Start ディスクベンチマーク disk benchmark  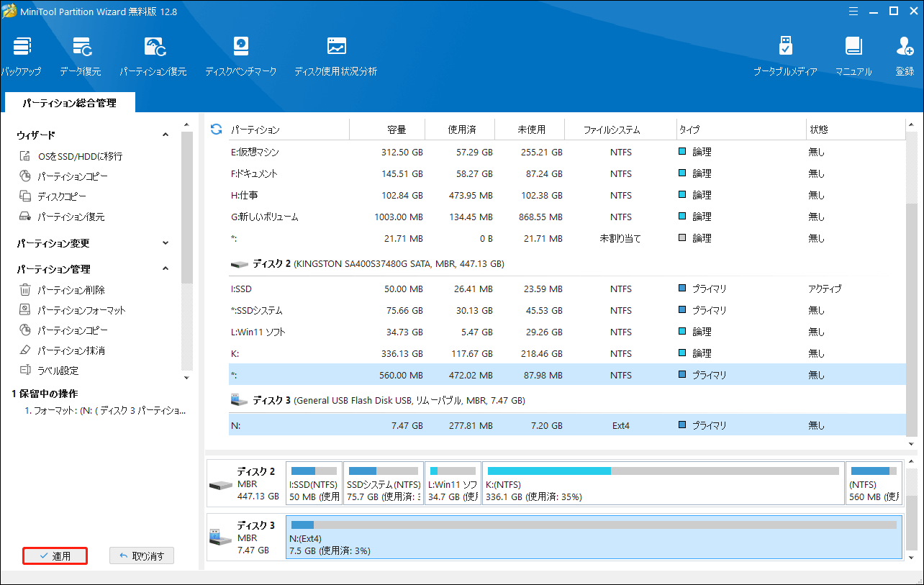pos(240,56)
